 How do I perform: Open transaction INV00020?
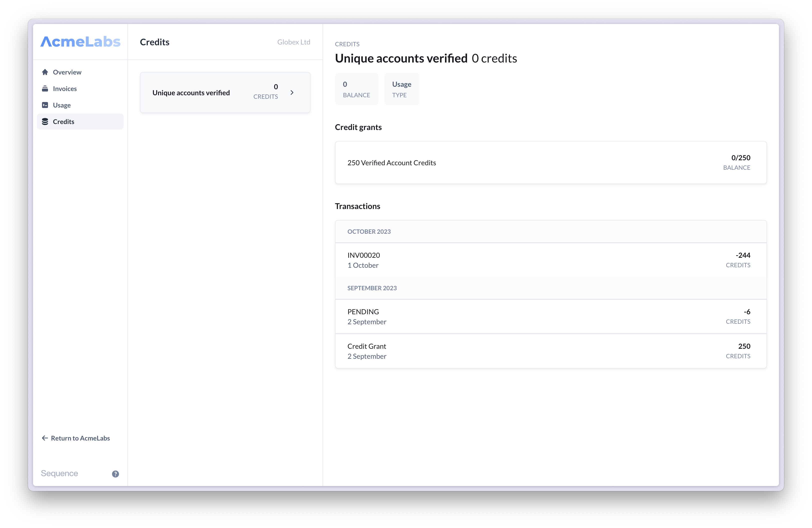click(x=551, y=260)
